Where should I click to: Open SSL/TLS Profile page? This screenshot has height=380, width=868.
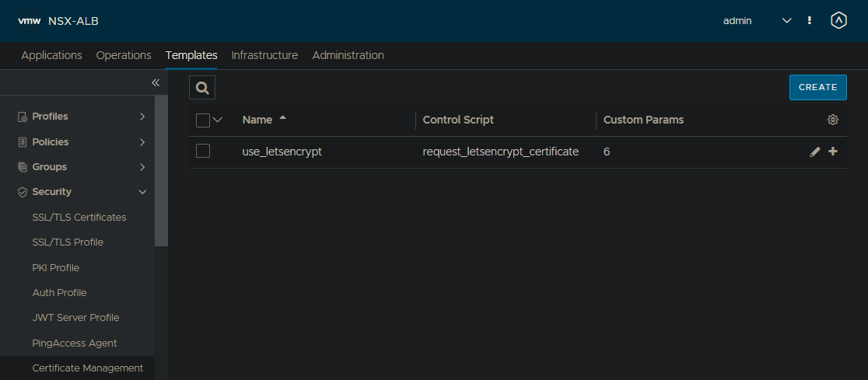(68, 242)
